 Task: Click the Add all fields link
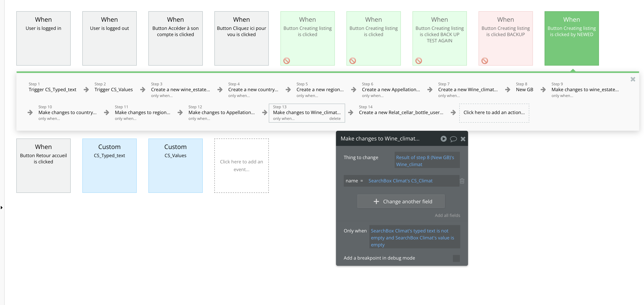[447, 215]
